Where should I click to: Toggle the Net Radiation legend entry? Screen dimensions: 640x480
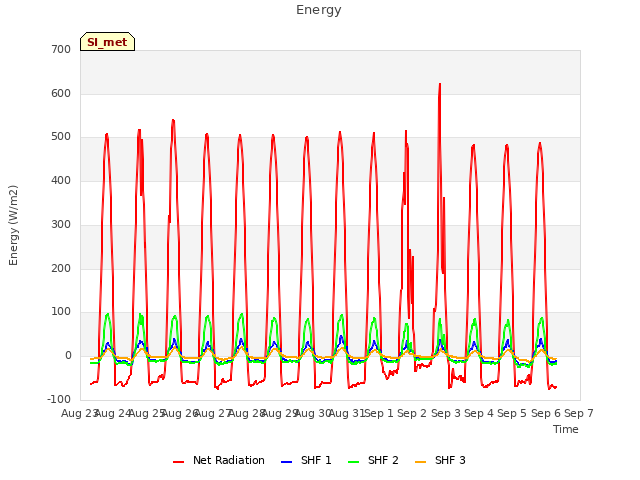[219, 460]
